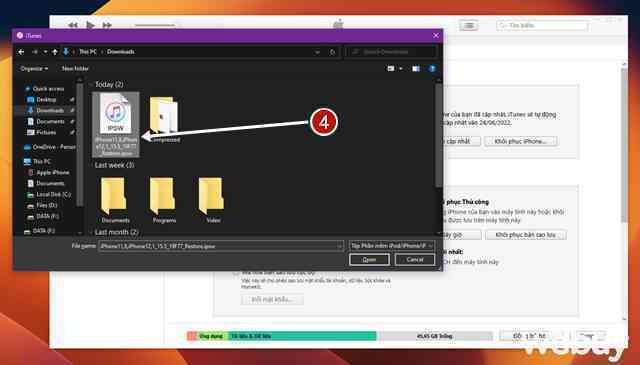Open the dialog help icon
Screen dimensions: 640x365
(432, 69)
